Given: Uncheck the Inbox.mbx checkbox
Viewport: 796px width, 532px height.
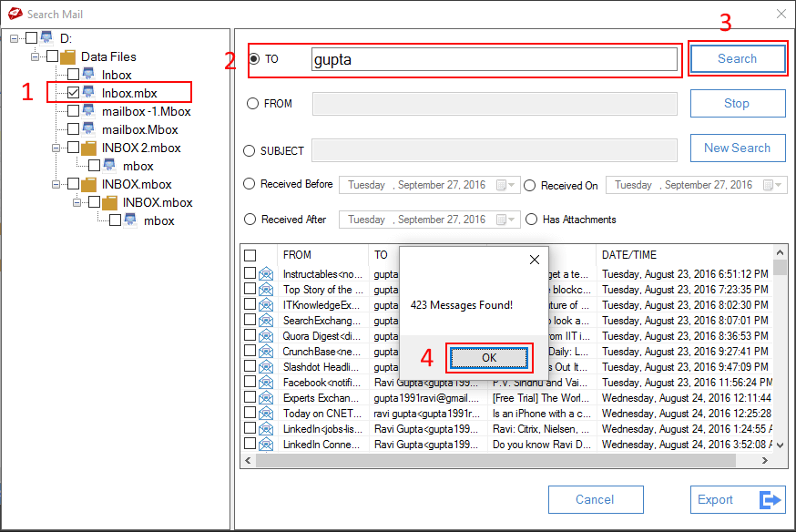Looking at the screenshot, I should [74, 92].
